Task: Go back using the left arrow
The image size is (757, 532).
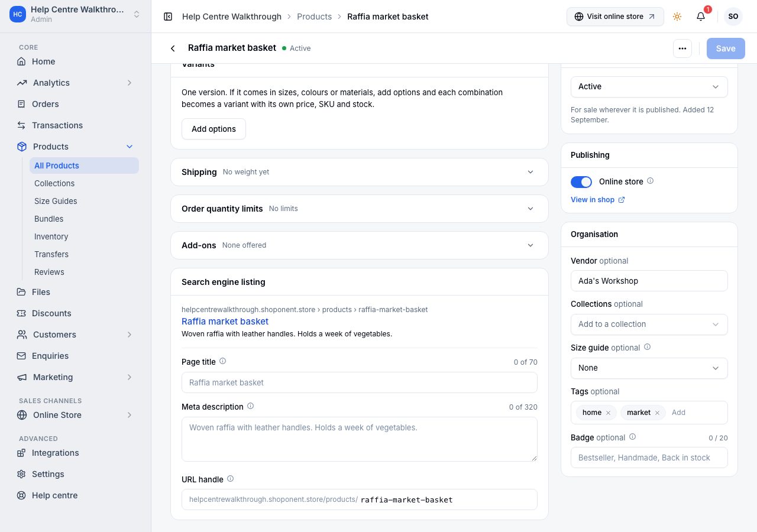Action: tap(173, 48)
